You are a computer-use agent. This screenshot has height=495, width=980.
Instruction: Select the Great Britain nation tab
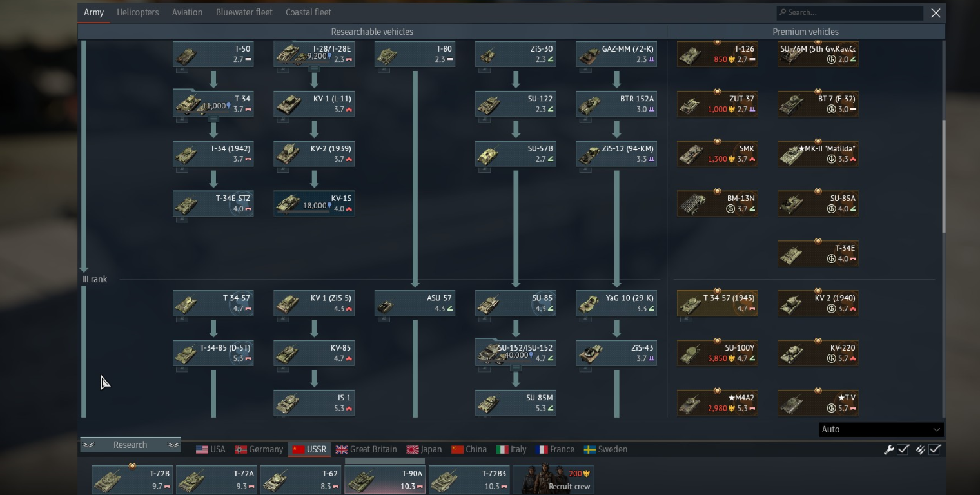[366, 449]
